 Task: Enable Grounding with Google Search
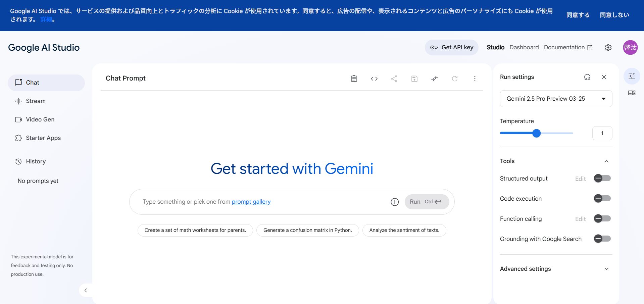tap(602, 239)
